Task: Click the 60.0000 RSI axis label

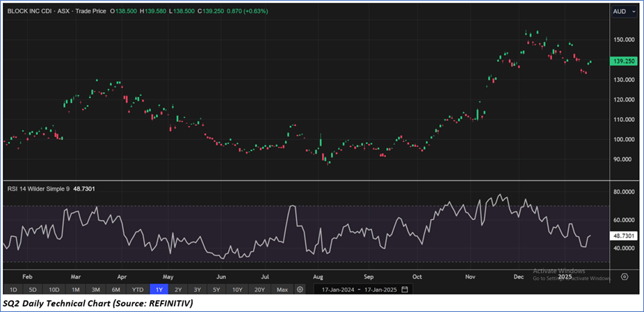Action: [x=625, y=220]
